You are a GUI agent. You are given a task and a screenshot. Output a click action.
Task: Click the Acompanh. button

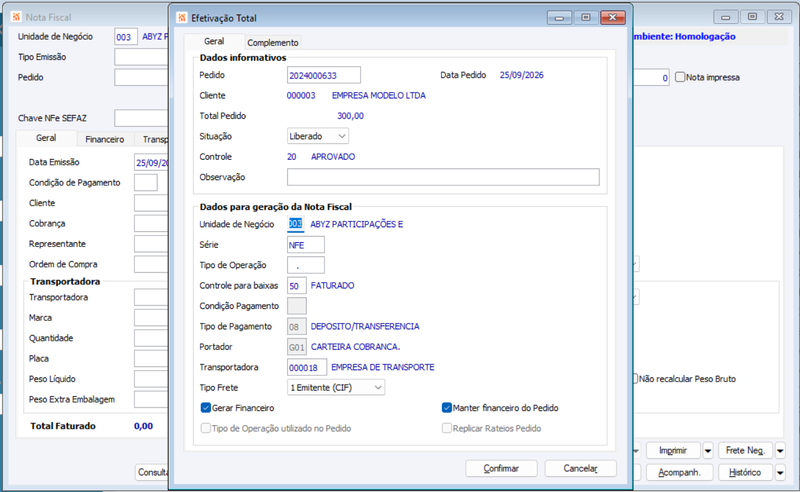(x=679, y=473)
